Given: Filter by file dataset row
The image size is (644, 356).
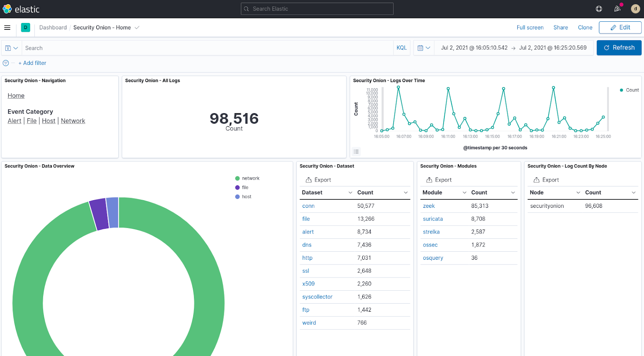Looking at the screenshot, I should coord(306,219).
